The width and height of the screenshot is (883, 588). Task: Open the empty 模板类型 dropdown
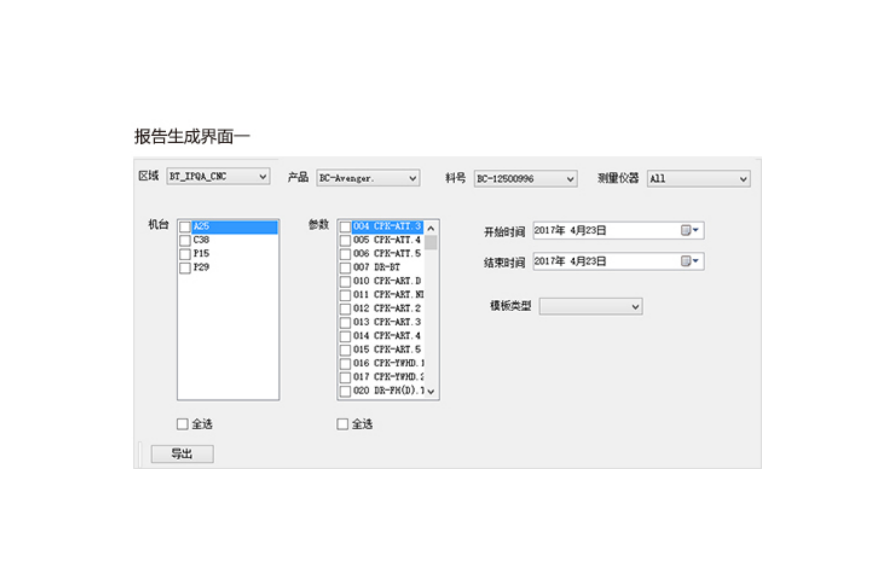[636, 306]
